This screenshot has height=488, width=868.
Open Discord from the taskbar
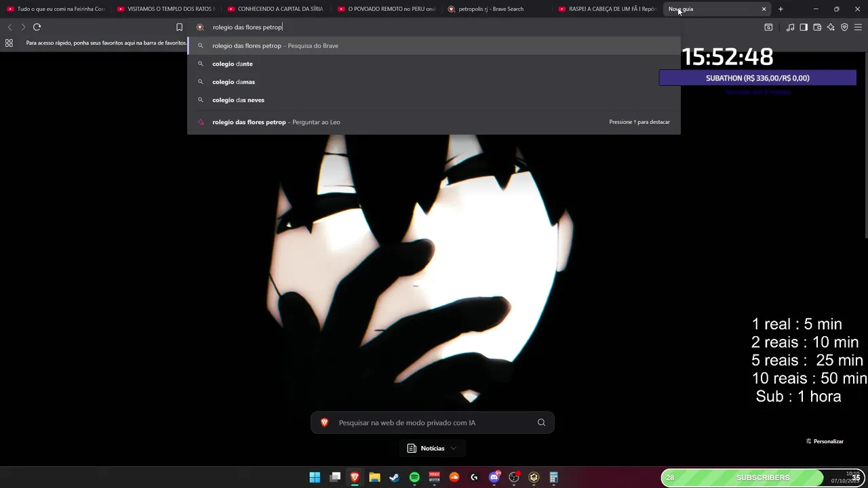click(x=494, y=477)
